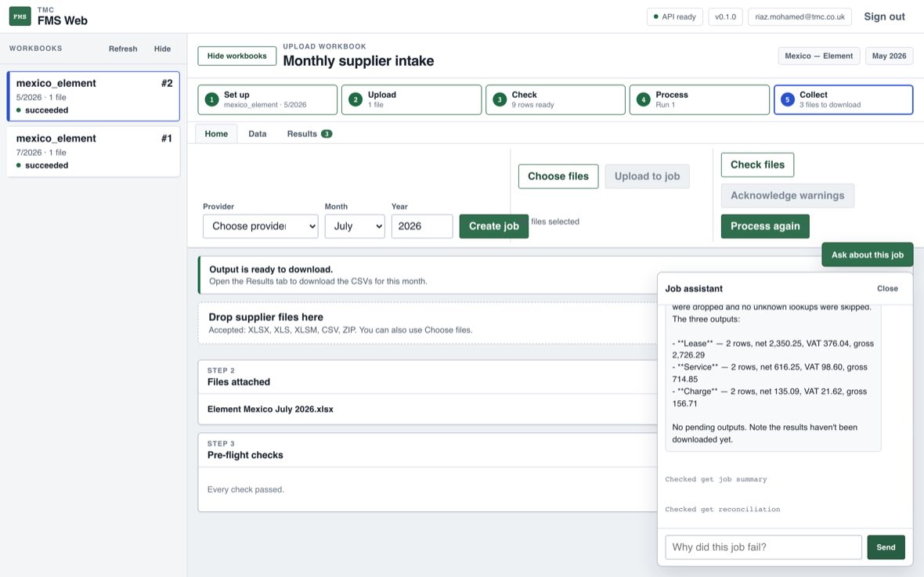Focus the 'Why did this job fail?' field
924x577 pixels.
point(763,547)
